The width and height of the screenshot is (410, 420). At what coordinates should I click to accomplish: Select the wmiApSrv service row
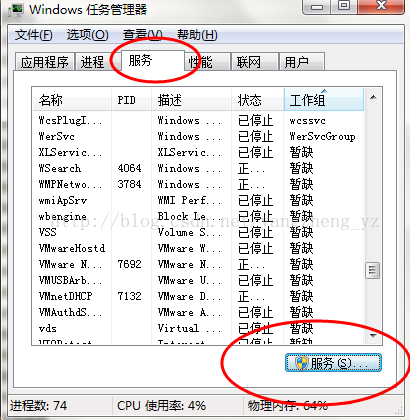[x=198, y=200]
